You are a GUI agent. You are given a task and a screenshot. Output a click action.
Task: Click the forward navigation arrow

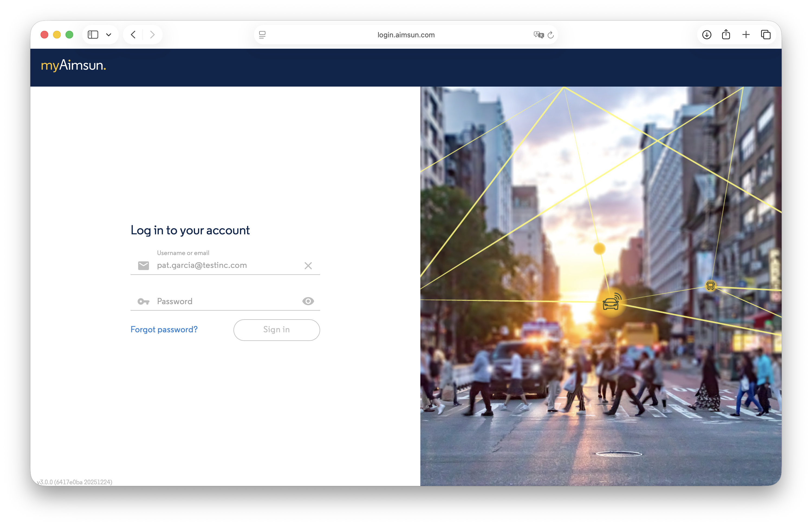coord(152,34)
